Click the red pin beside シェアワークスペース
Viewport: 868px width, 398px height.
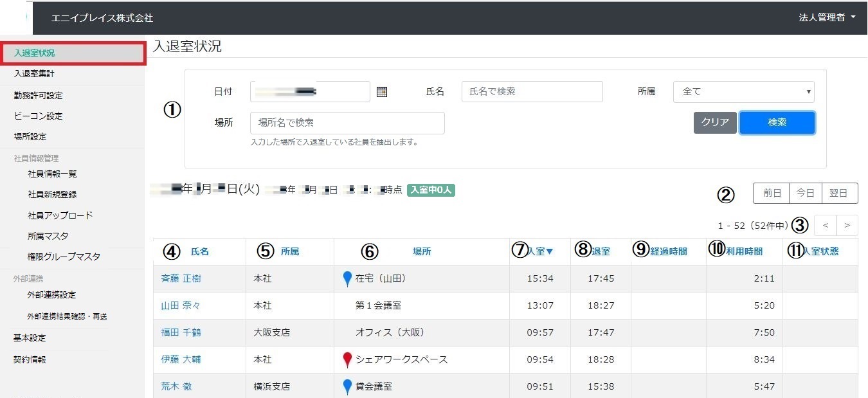347,360
